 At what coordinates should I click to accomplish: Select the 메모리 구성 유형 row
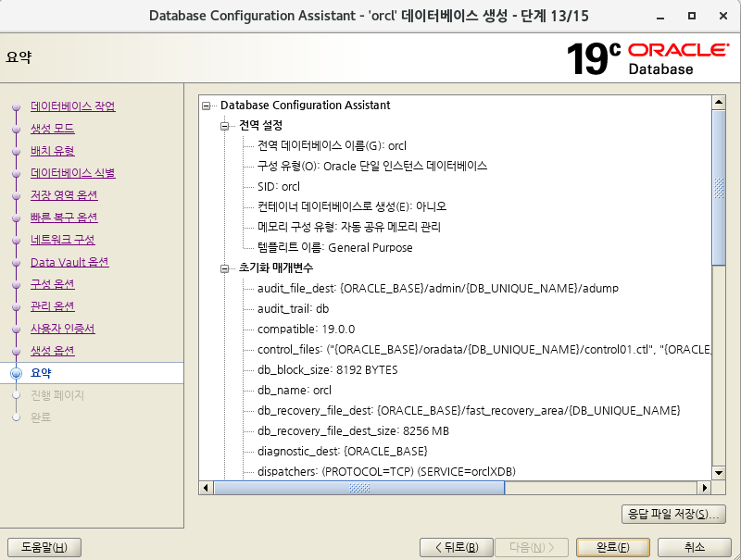(349, 227)
